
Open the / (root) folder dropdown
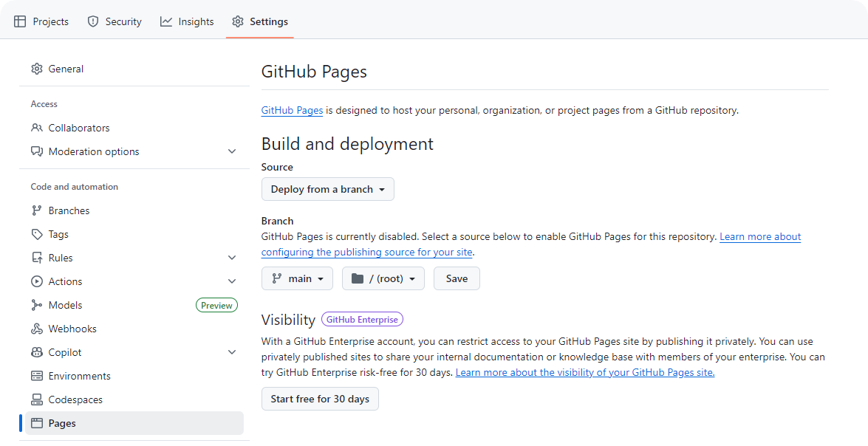[383, 278]
